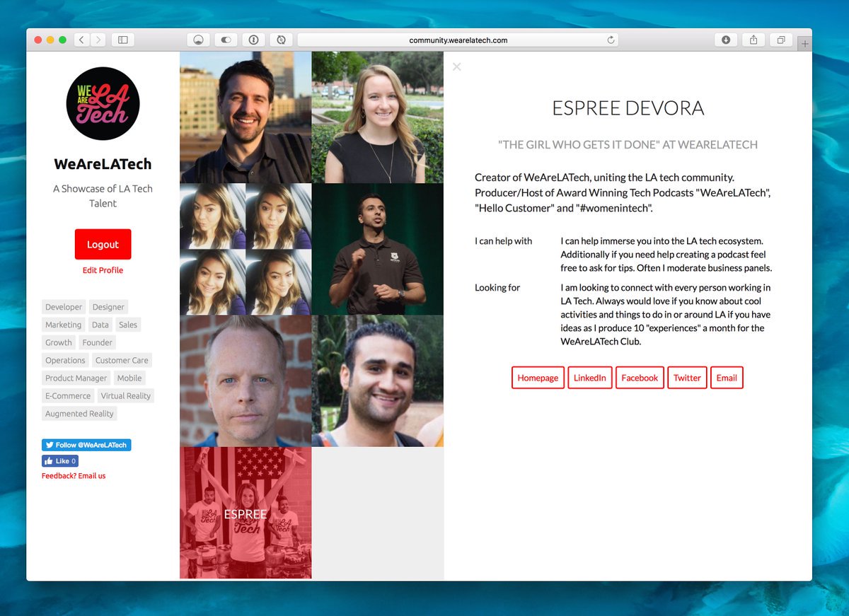Show all tabs overview
Viewport: 849px width, 616px height.
(x=781, y=40)
